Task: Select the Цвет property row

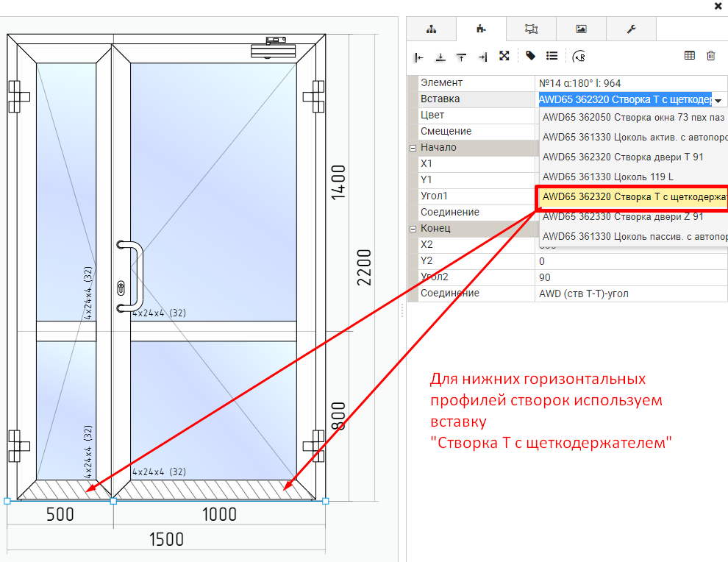Action: tap(477, 115)
